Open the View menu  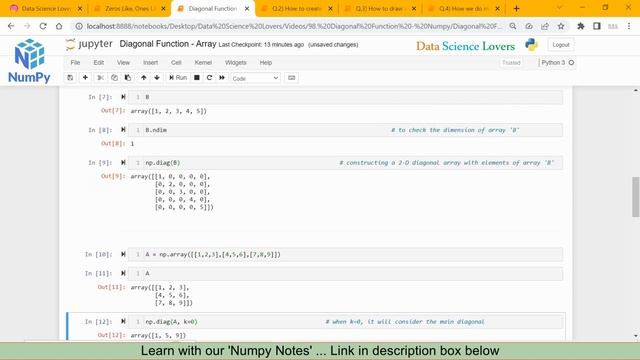point(123,62)
